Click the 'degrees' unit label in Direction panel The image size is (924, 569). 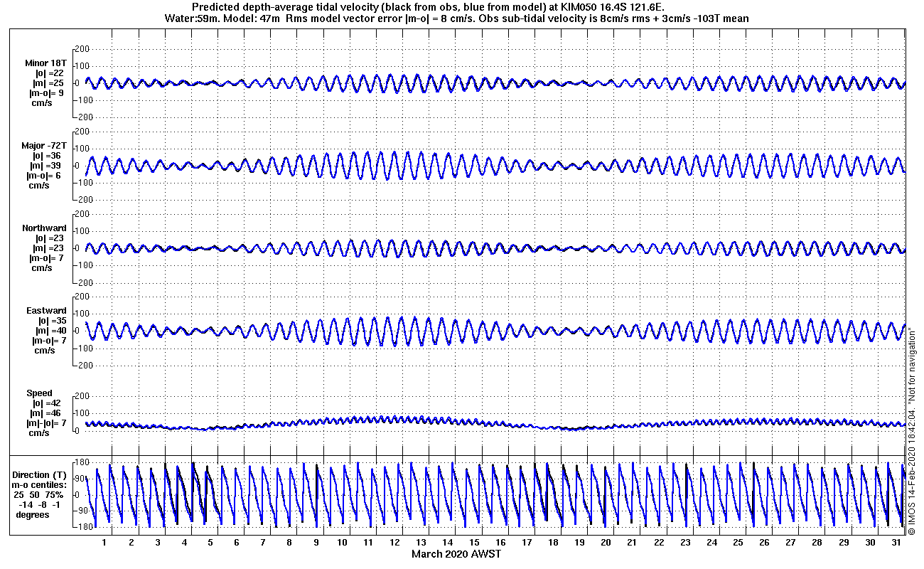(33, 514)
